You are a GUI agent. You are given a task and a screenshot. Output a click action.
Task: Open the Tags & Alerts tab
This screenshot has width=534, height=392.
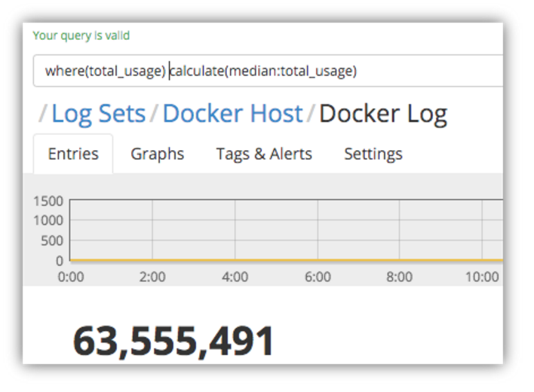point(264,154)
